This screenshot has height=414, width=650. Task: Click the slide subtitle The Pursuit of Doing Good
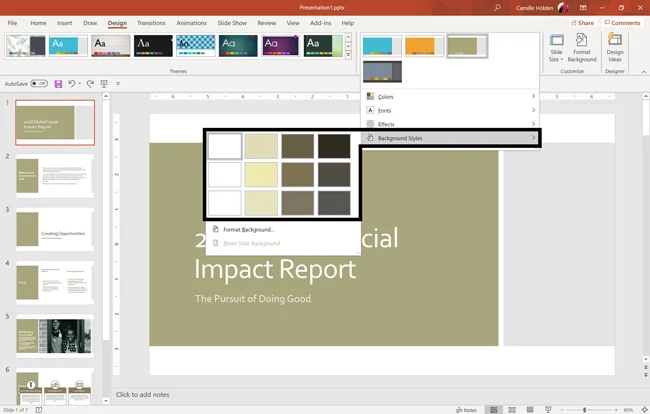pos(253,299)
